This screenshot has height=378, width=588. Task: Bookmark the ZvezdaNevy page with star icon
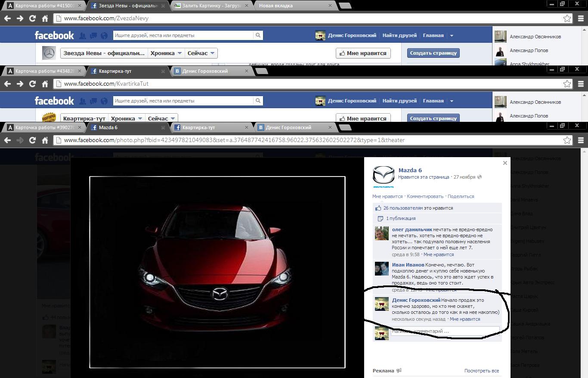[x=567, y=19]
